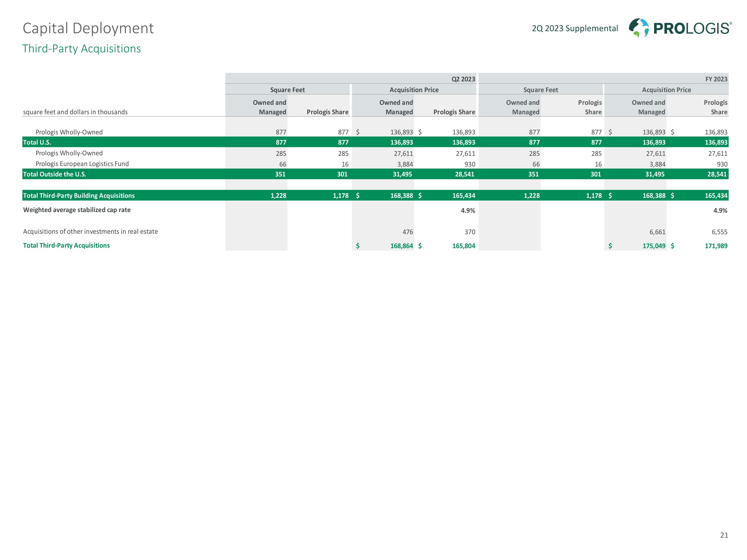Screen dimensions: 747x560
Task: Select the Third-Party Acquisitions subtitle
Action: [x=81, y=49]
